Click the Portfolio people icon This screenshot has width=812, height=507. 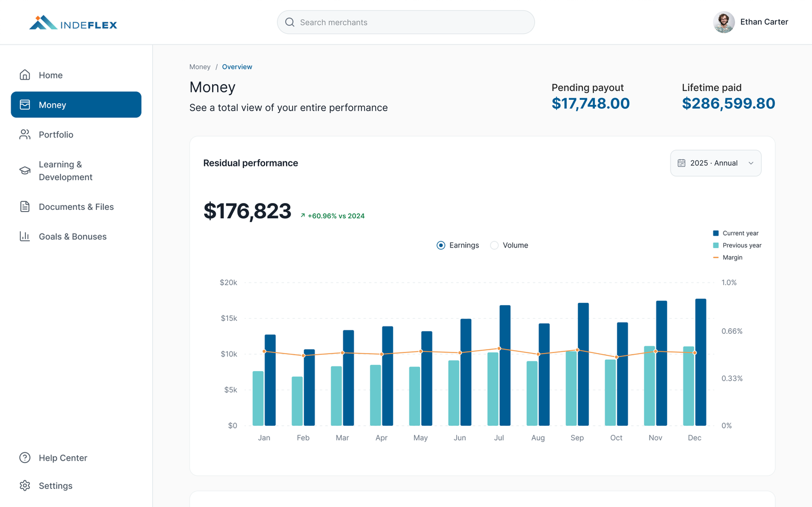(x=25, y=135)
